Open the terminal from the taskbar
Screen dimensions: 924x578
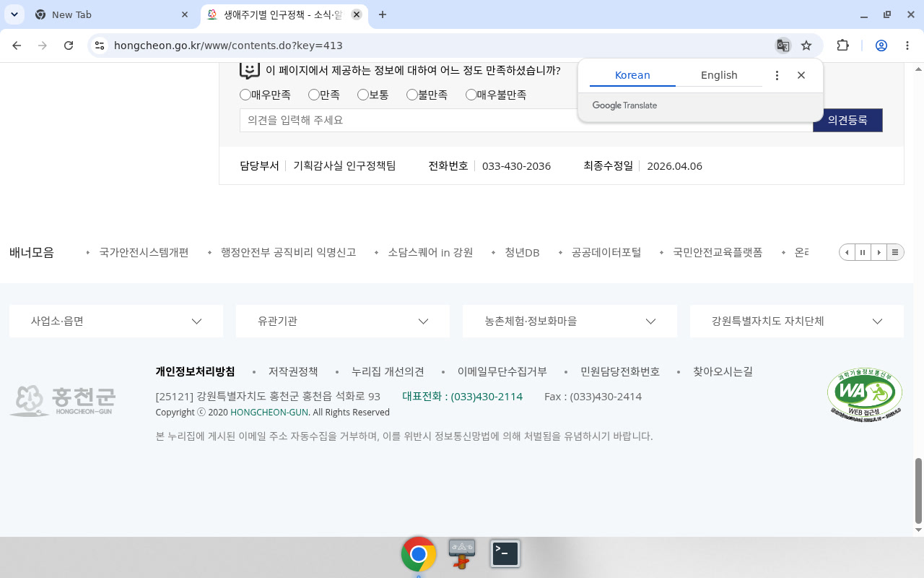(x=505, y=554)
